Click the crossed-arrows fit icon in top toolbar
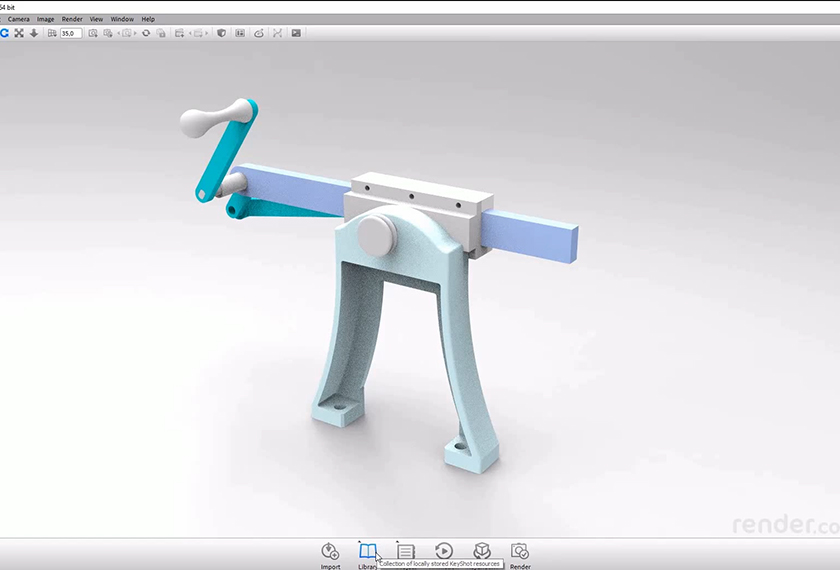 (19, 33)
